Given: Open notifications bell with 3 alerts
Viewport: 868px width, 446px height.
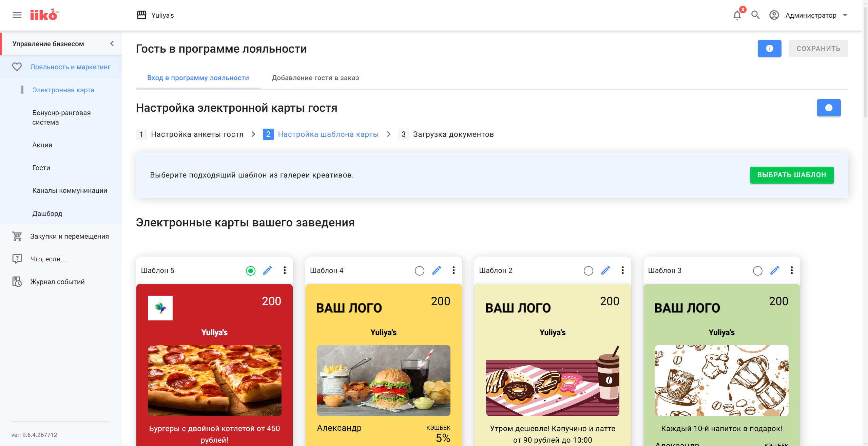Looking at the screenshot, I should (x=737, y=15).
